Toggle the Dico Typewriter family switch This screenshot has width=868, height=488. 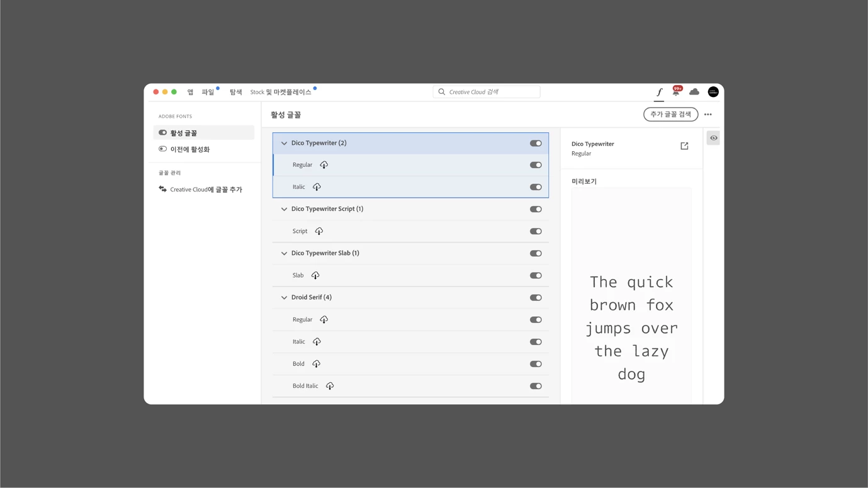536,144
